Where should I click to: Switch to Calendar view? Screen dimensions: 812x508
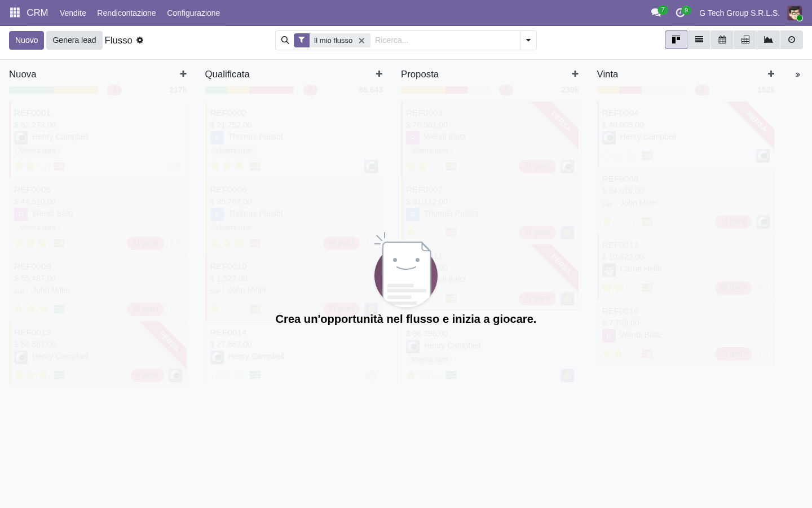[x=722, y=40]
